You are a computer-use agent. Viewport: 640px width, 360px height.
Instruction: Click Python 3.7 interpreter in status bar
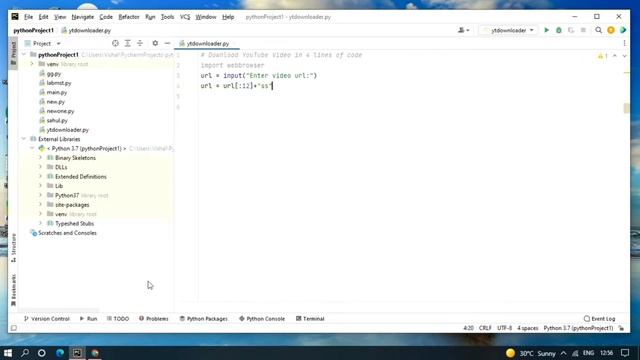(x=578, y=328)
